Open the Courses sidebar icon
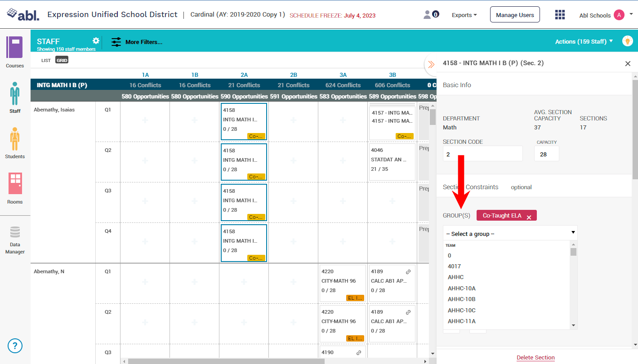This screenshot has width=638, height=364. click(14, 48)
